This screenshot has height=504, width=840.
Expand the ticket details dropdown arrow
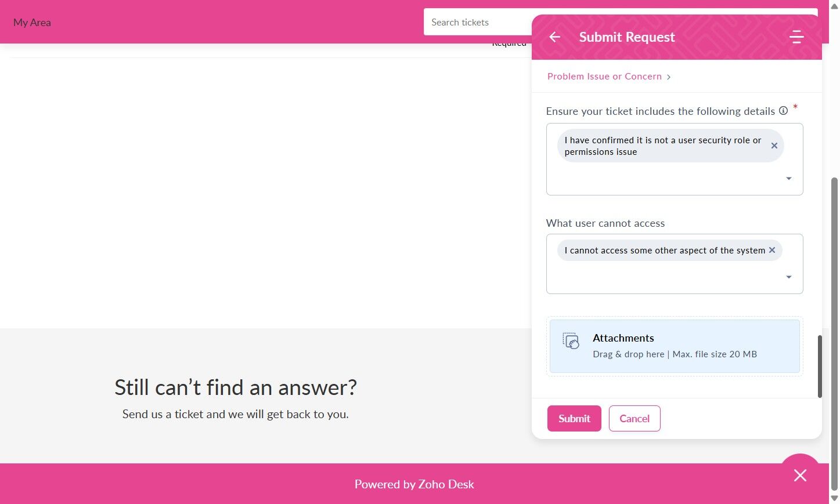pos(788,179)
